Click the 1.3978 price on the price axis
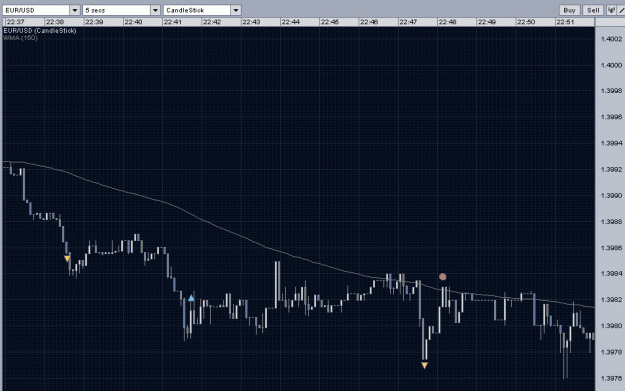The height and width of the screenshot is (391, 625). point(611,352)
